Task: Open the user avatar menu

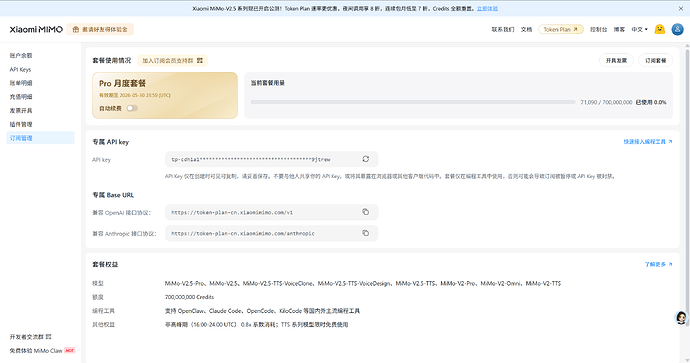Action: pos(677,29)
